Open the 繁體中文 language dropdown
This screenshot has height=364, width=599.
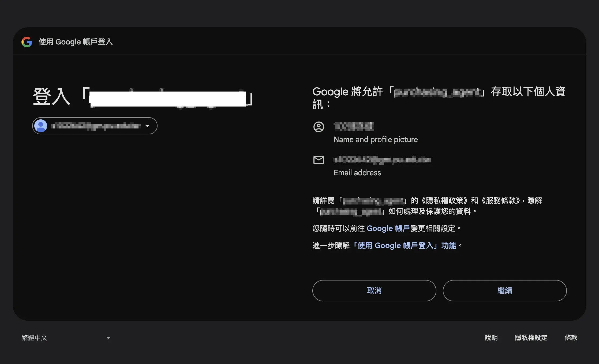coord(34,338)
